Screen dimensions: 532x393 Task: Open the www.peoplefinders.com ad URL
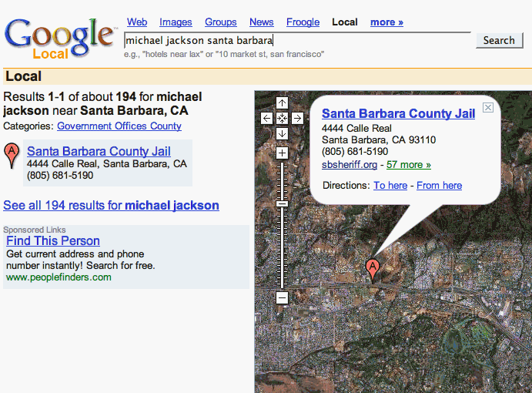(59, 277)
